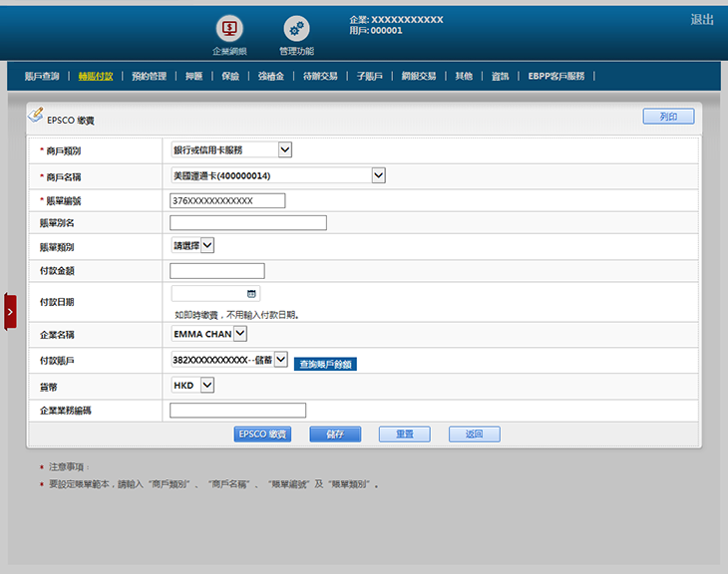The width and height of the screenshot is (728, 574).
Task: Open the 轉賬付款 menu
Action: (96, 76)
